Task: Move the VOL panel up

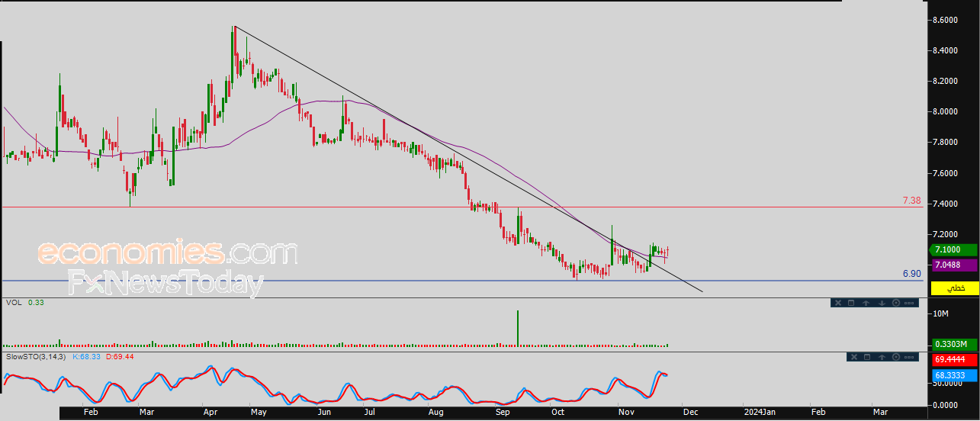Action: click(x=866, y=303)
